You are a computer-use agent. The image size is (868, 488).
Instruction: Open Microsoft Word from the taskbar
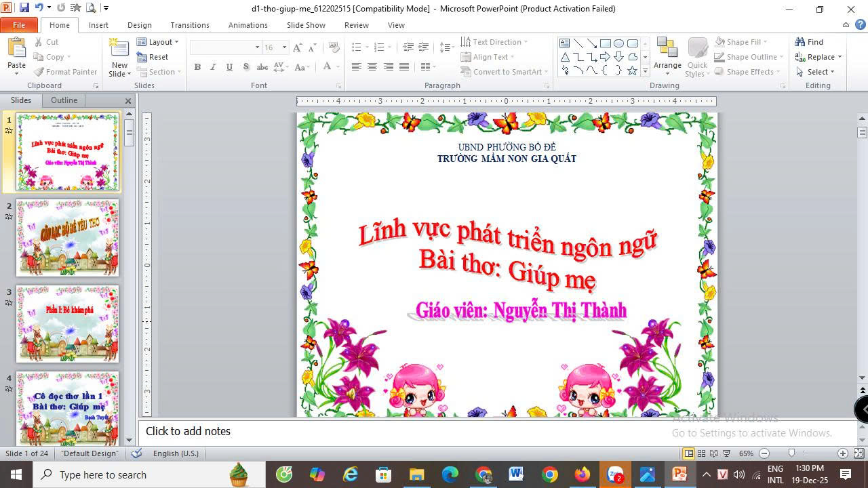point(515,474)
